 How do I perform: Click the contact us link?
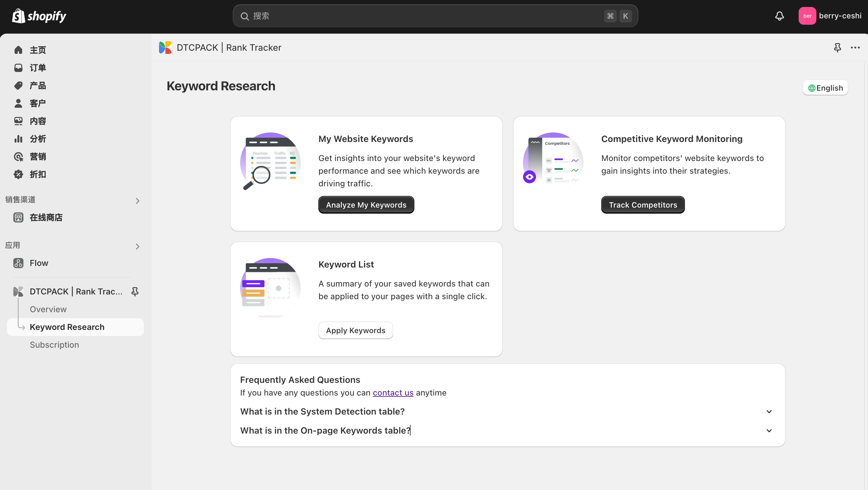pyautogui.click(x=393, y=393)
